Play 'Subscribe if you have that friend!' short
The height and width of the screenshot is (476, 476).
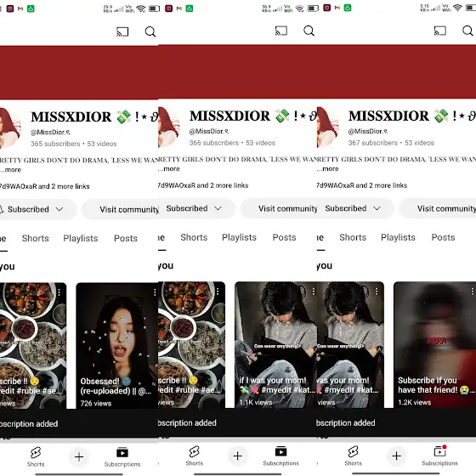point(434,344)
